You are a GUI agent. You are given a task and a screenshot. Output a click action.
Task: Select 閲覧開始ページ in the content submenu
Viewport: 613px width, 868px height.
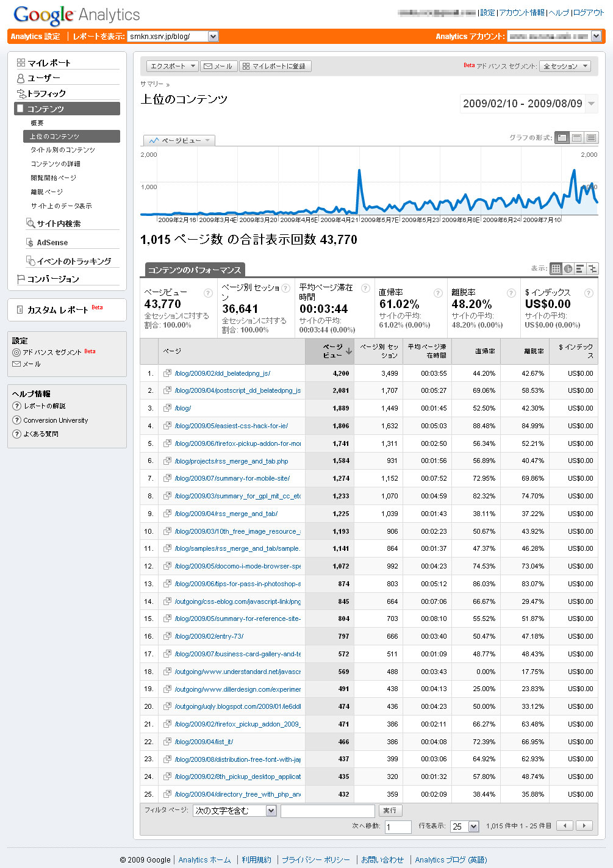coord(54,178)
